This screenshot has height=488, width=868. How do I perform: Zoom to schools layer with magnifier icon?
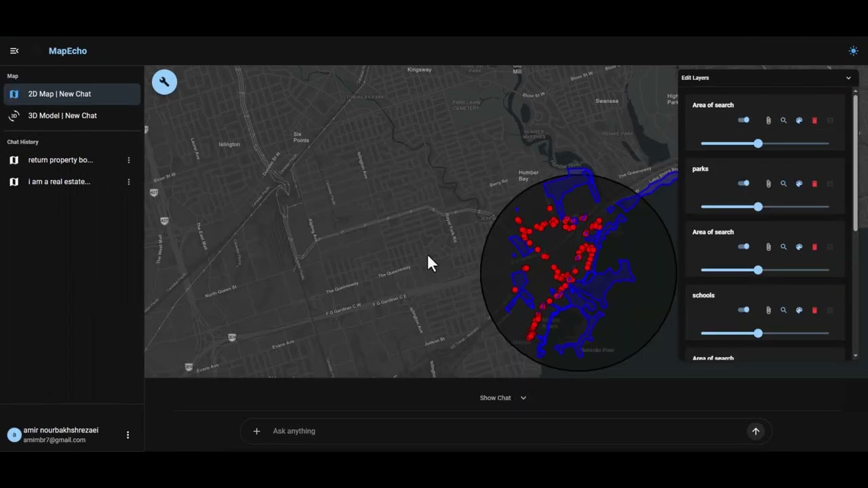783,310
